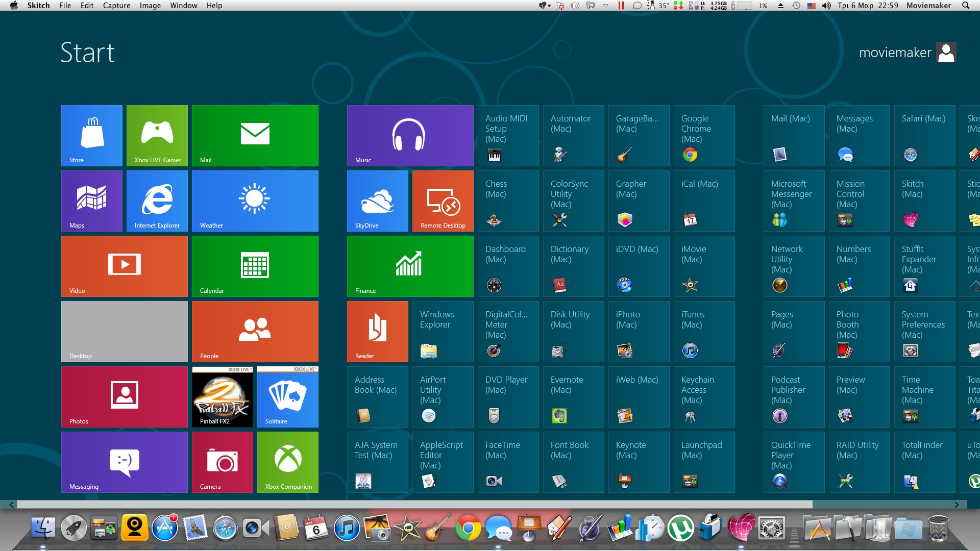Open the Maps tile
The image size is (980, 551).
click(x=92, y=201)
